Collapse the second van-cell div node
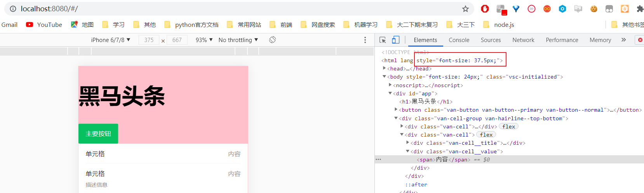 (402, 134)
